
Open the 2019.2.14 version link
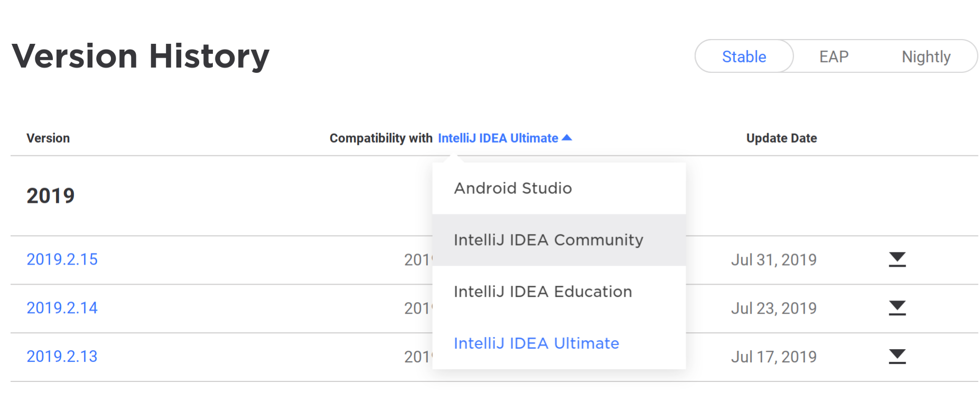pos(62,308)
